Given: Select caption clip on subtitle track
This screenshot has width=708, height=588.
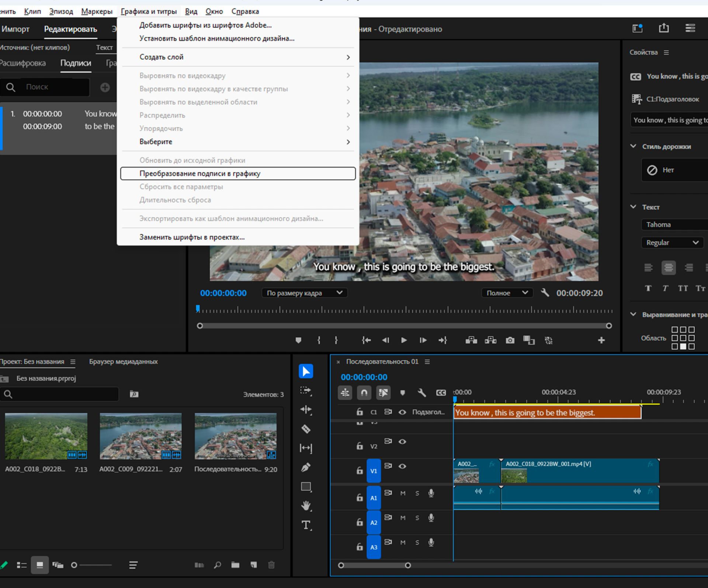Looking at the screenshot, I should click(x=547, y=413).
